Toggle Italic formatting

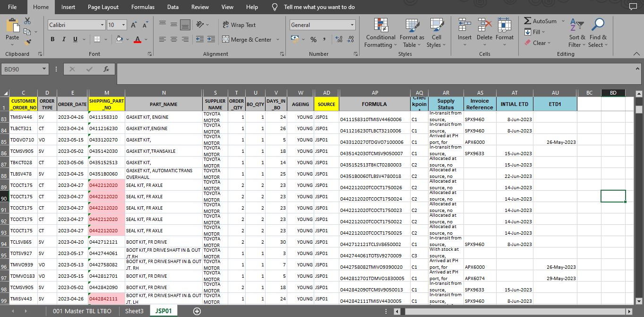click(x=64, y=39)
